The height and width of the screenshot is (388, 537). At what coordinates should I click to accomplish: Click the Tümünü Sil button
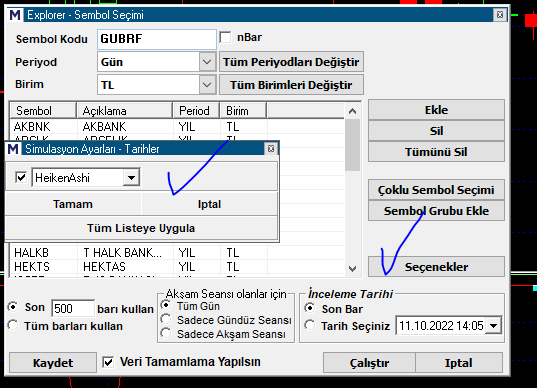pyautogui.click(x=436, y=152)
